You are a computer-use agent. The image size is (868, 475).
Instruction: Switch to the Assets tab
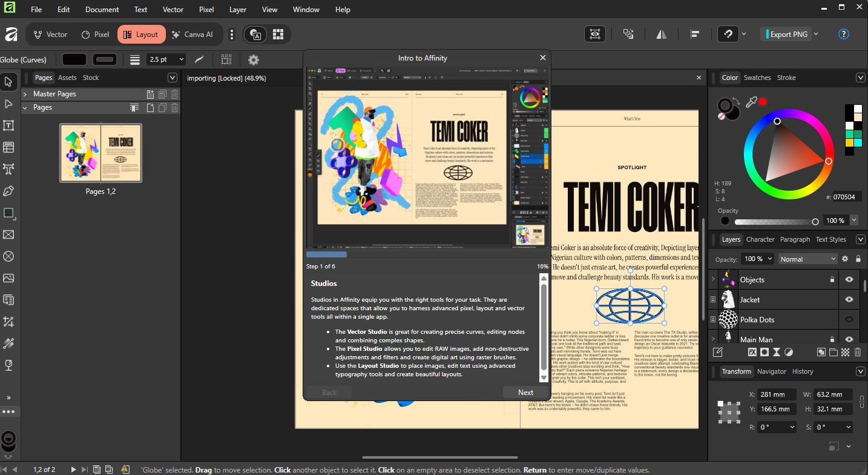click(67, 78)
